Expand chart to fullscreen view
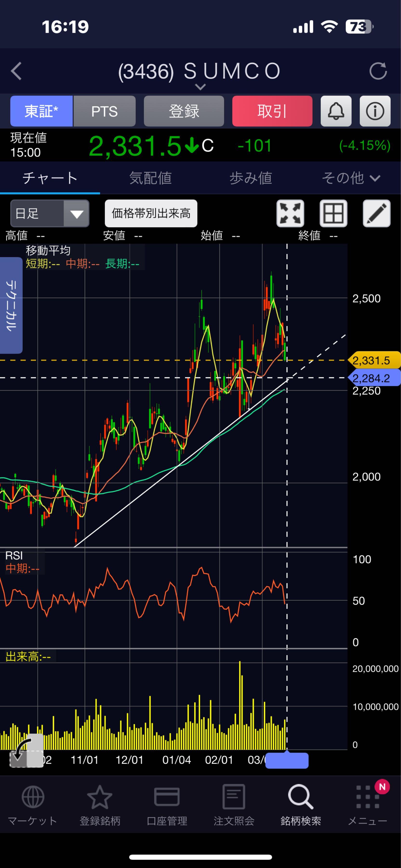 [290, 213]
